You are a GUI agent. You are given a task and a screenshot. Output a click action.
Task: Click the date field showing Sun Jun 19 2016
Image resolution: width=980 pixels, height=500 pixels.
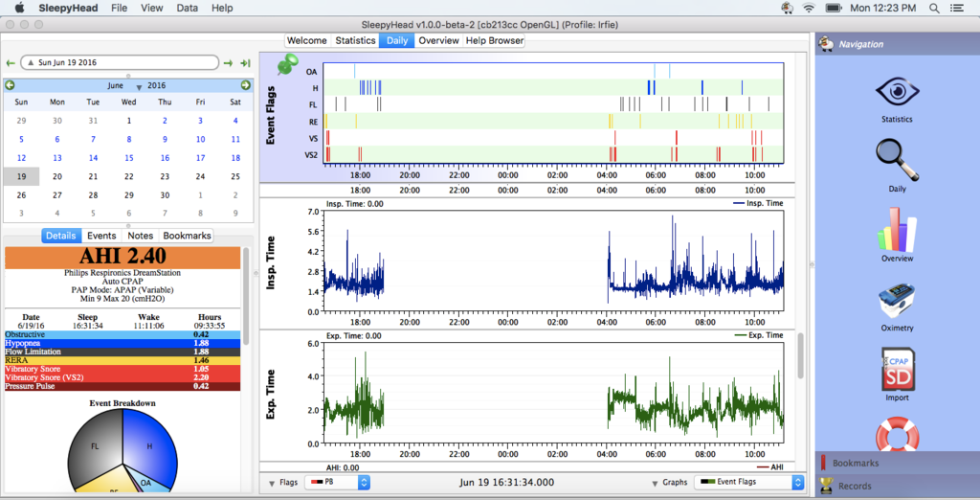[x=120, y=62]
